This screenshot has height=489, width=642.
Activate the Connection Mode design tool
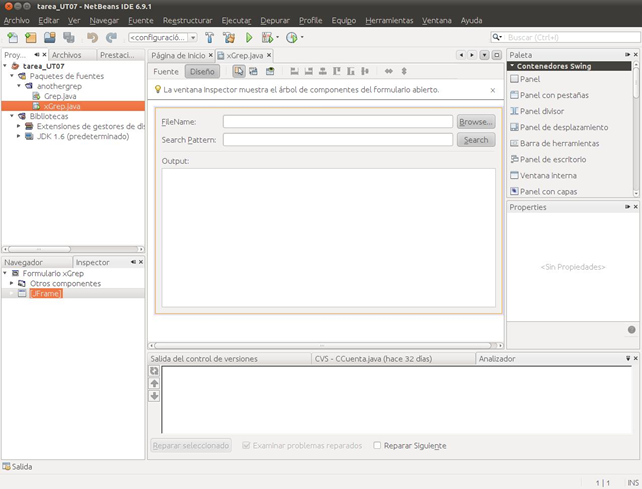pyautogui.click(x=253, y=71)
